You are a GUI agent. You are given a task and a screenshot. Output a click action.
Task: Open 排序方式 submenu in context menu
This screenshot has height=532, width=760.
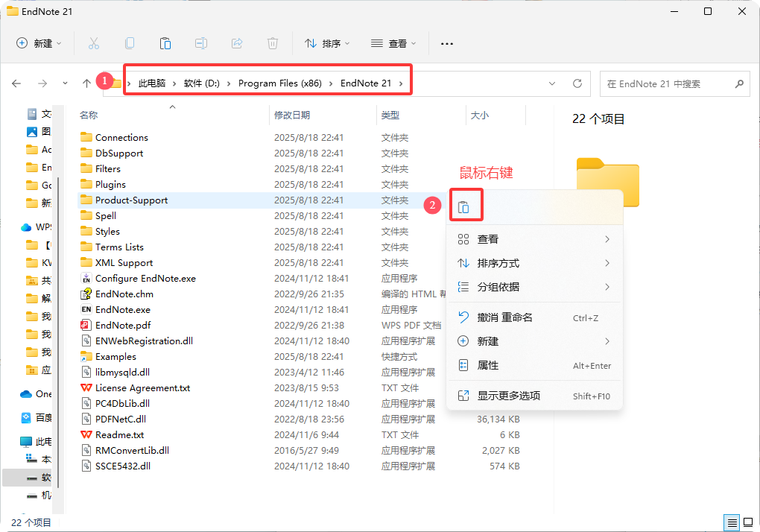[534, 263]
